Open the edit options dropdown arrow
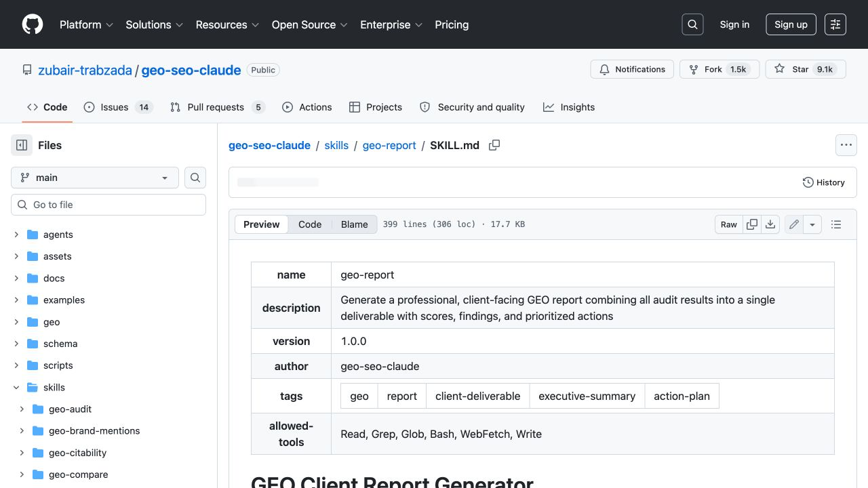The width and height of the screenshot is (868, 488). click(812, 224)
